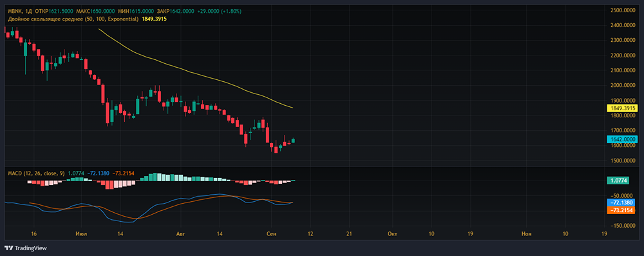Click the 21 date label on the time axis
The width and height of the screenshot is (644, 256).
click(x=350, y=234)
